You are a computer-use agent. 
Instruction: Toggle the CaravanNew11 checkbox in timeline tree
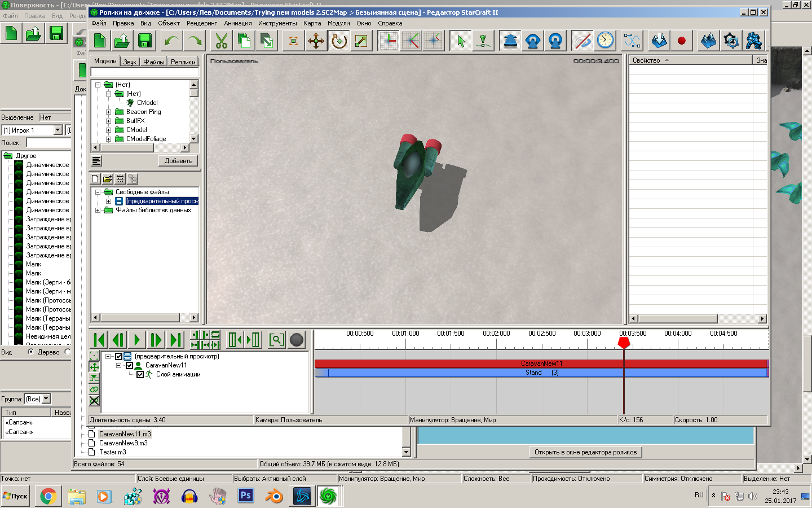click(x=129, y=365)
